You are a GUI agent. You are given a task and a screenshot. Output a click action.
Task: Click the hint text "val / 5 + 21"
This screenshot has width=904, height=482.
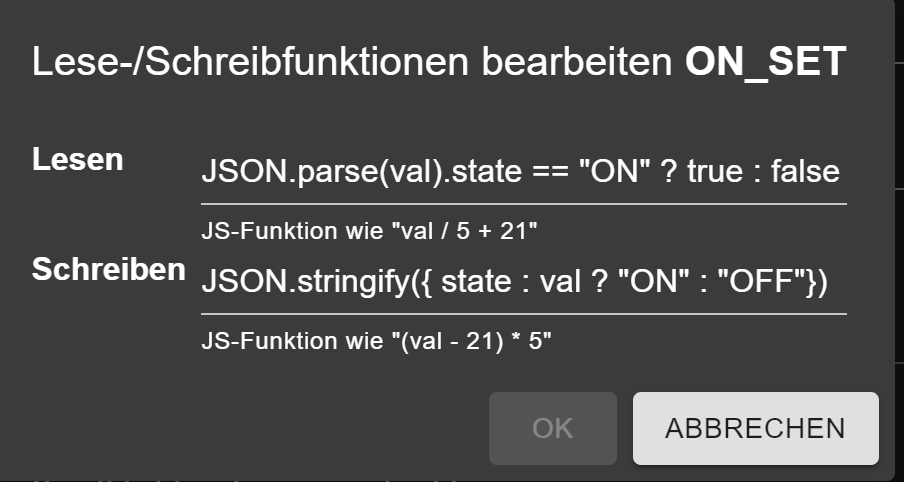tap(369, 231)
